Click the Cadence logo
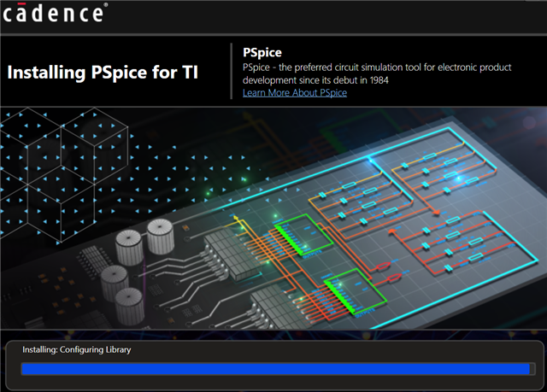Image resolution: width=547 pixels, height=392 pixels. (55, 13)
